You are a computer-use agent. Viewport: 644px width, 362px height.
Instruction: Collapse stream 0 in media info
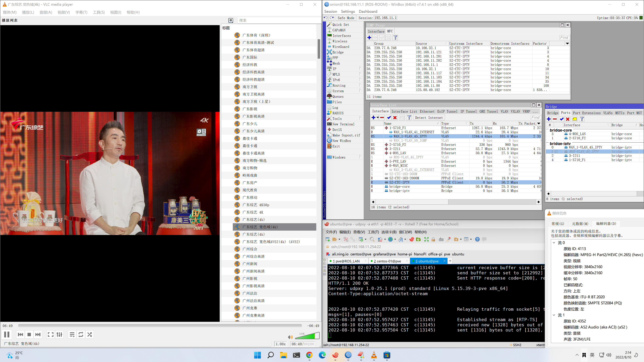click(x=554, y=243)
